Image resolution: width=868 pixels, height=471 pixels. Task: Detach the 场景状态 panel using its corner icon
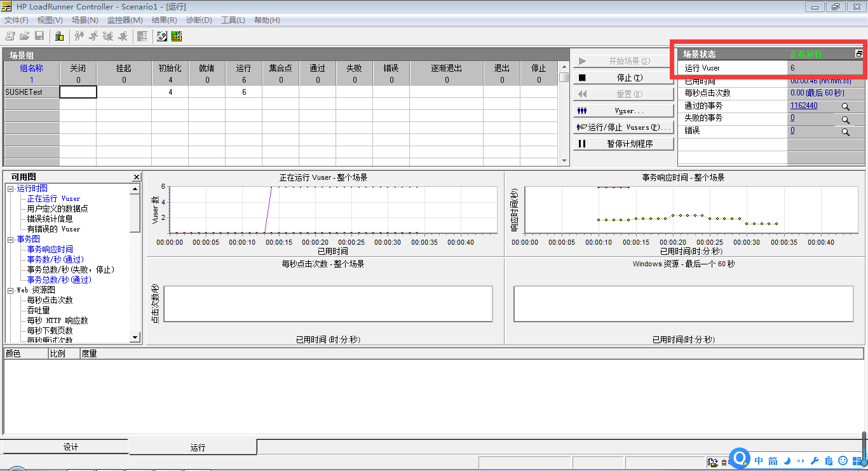click(x=859, y=54)
